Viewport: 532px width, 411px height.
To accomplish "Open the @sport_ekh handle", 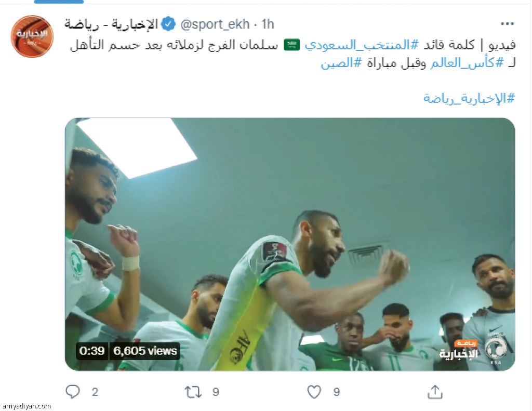I will (x=215, y=24).
